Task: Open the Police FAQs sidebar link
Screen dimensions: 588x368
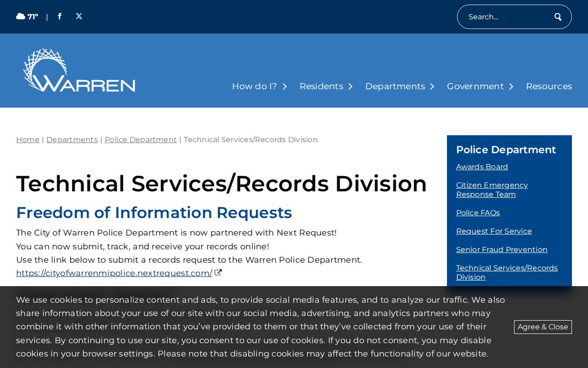Action: (x=478, y=213)
